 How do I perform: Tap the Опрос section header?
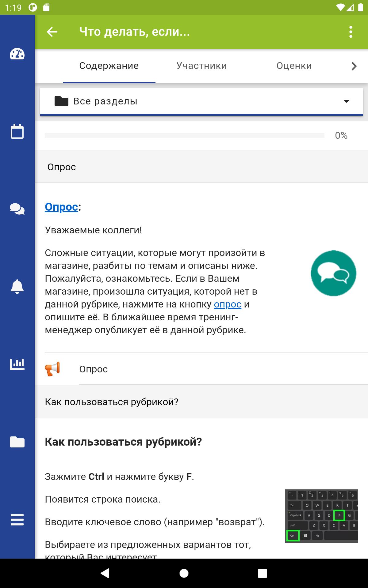tap(201, 167)
